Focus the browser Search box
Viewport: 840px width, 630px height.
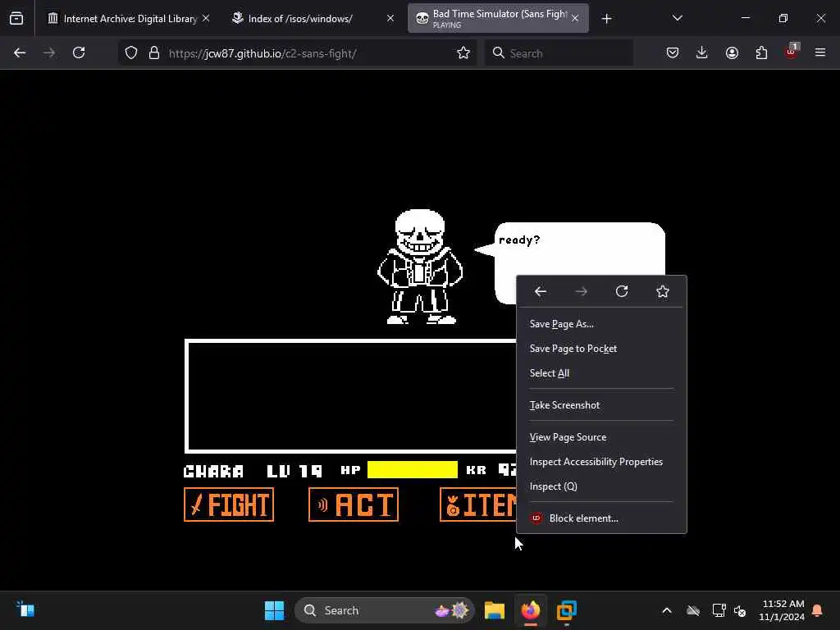pos(559,53)
